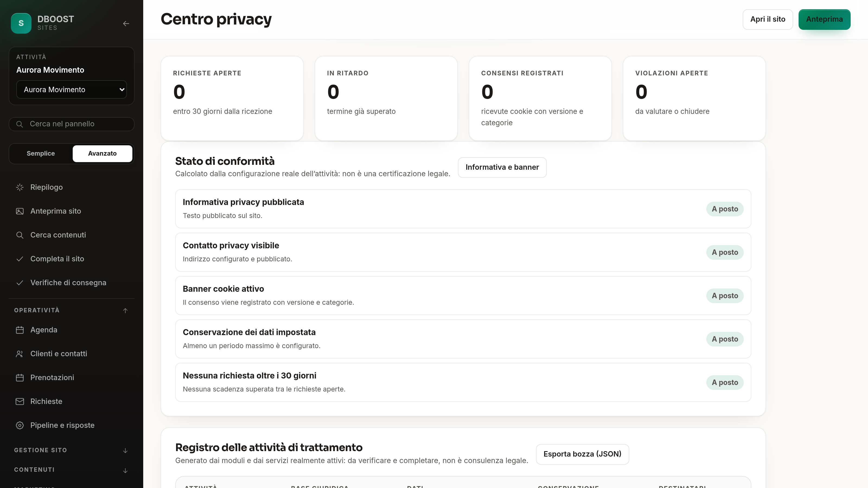Click the Informativa privacy pubblicata row title

[x=243, y=202]
